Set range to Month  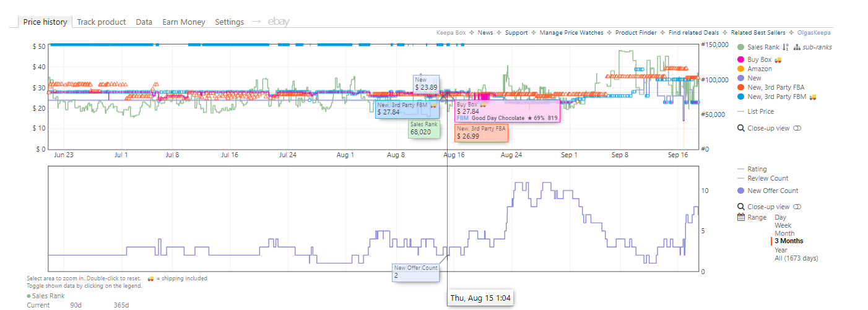(784, 233)
